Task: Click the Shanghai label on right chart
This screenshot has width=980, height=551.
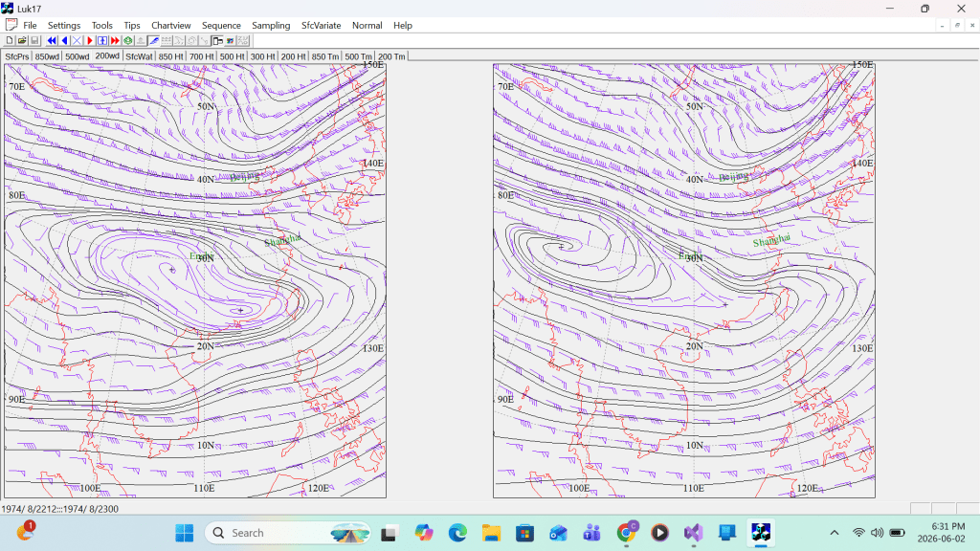Action: [771, 240]
